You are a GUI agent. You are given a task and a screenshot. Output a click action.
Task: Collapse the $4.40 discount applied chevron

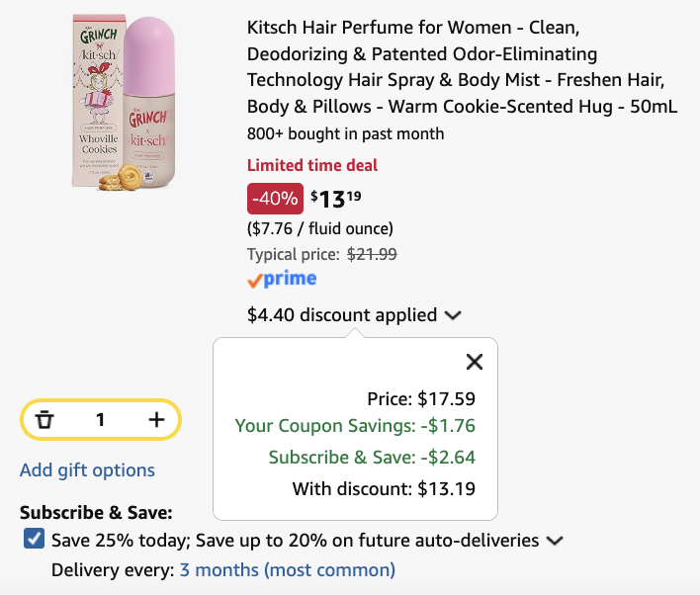(453, 315)
